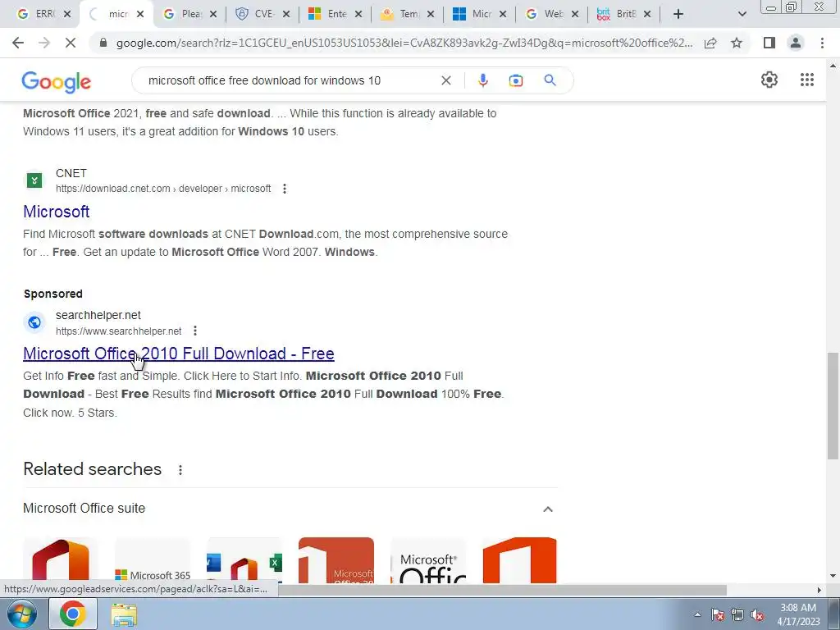Viewport: 840px width, 630px height.
Task: Close the BritBox tab
Action: 647,14
